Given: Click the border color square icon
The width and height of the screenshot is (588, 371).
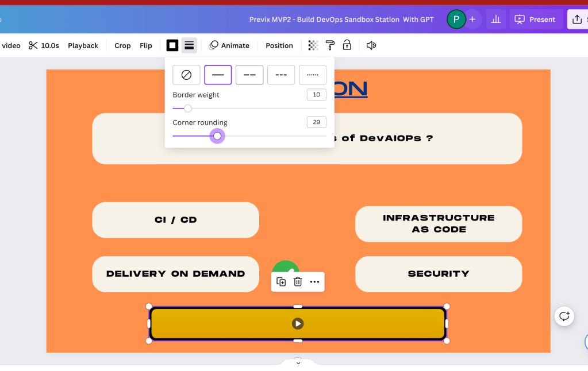Looking at the screenshot, I should (x=172, y=45).
